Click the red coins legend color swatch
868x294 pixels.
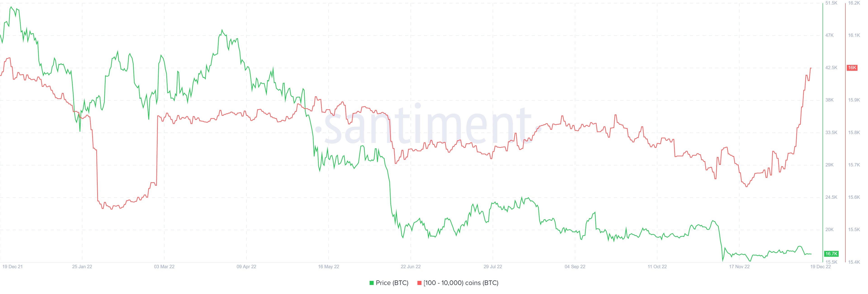click(419, 283)
